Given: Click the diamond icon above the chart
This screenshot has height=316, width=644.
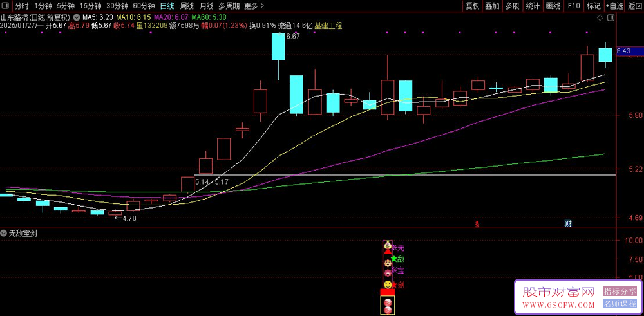Looking at the screenshot, I should (600, 17).
